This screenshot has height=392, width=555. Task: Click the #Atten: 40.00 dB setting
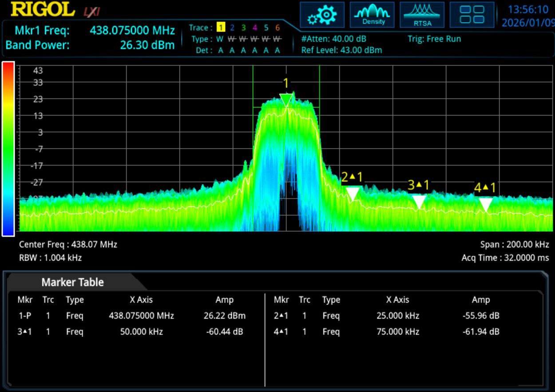pos(334,39)
